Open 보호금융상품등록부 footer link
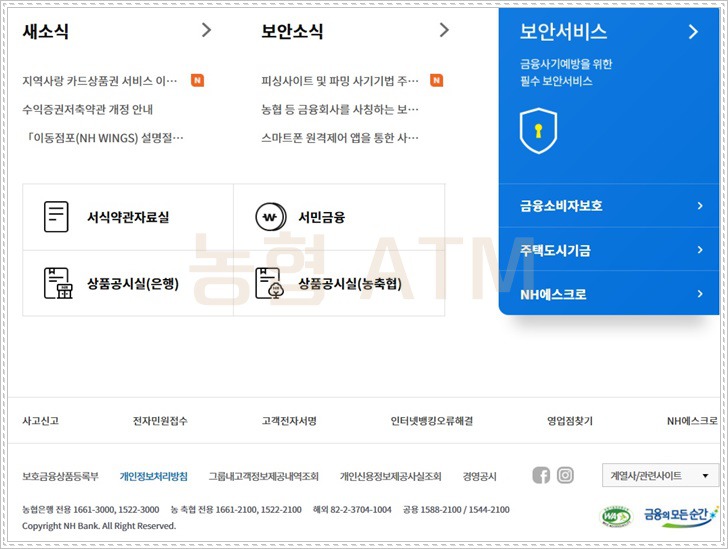This screenshot has height=549, width=728. (60, 476)
